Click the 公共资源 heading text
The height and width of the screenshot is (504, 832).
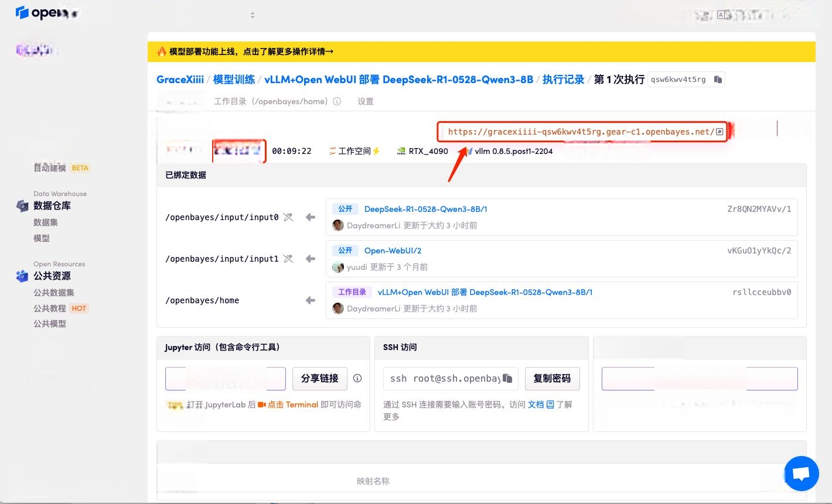pyautogui.click(x=52, y=276)
